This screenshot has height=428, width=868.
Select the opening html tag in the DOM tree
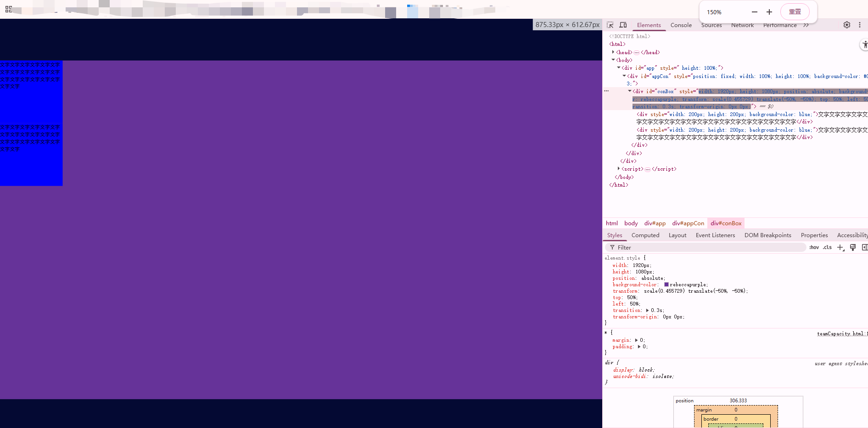pyautogui.click(x=617, y=44)
